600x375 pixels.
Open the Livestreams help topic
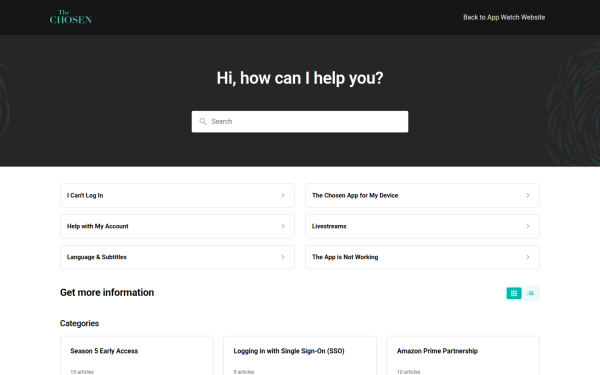pos(422,226)
